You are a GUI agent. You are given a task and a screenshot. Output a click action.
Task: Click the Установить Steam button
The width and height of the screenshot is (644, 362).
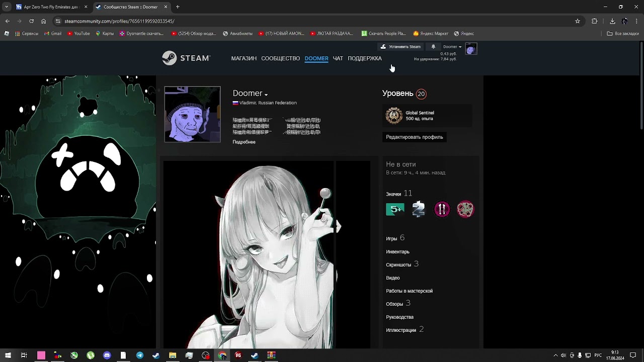[400, 47]
